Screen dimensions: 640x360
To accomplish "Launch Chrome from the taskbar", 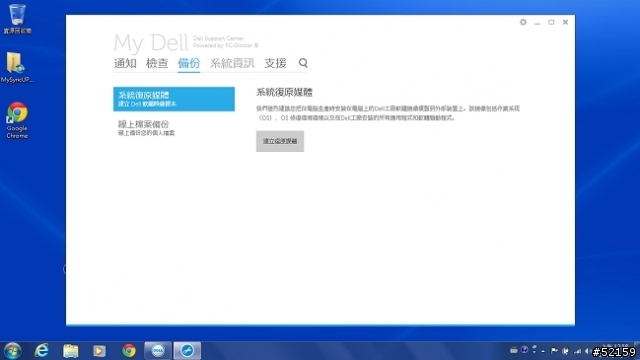I will [129, 351].
